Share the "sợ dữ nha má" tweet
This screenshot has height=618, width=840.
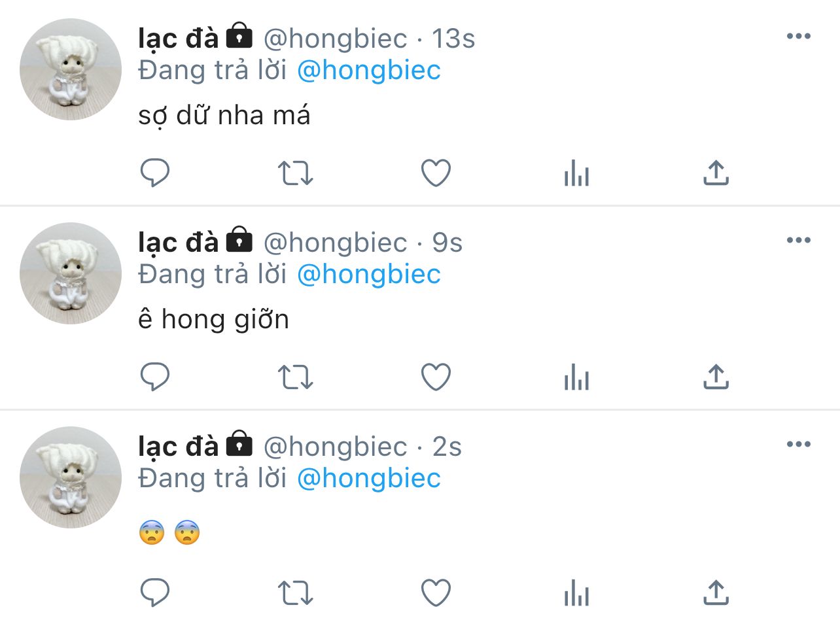click(716, 173)
